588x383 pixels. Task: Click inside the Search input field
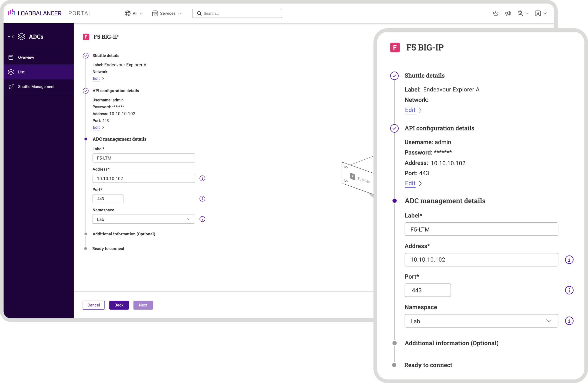[x=237, y=13]
